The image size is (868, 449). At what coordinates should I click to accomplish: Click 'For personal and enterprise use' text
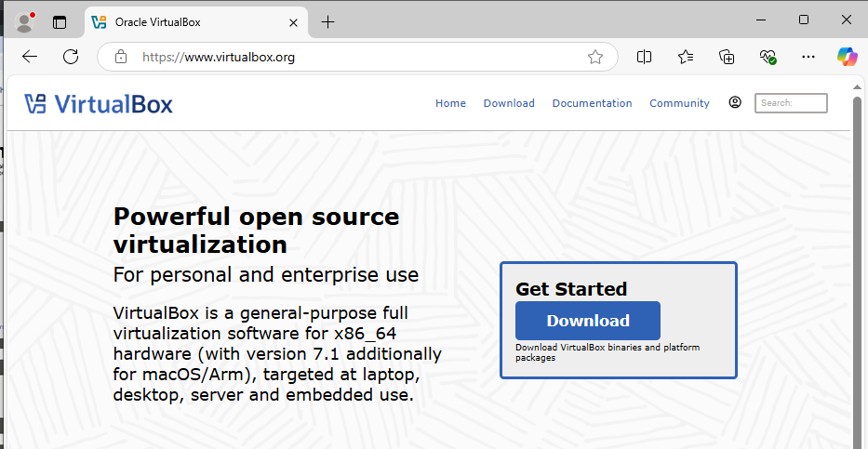tap(266, 275)
